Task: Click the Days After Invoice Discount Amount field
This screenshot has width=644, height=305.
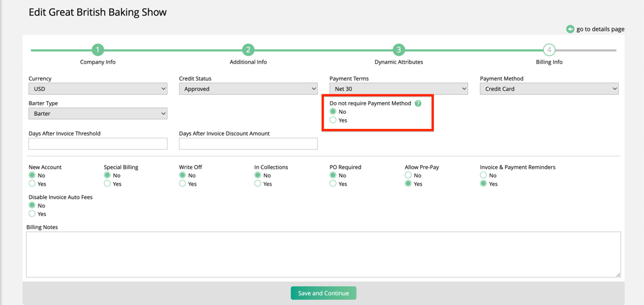Action: click(x=249, y=144)
